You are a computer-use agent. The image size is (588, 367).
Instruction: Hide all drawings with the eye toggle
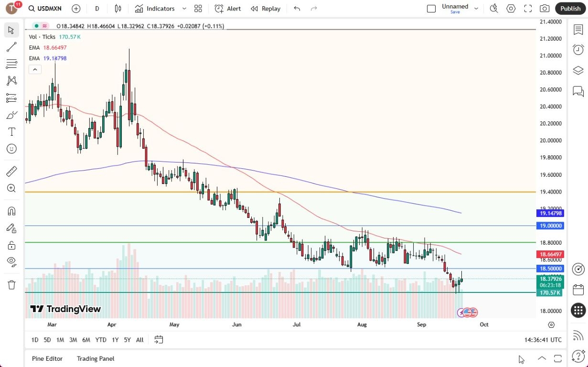click(x=11, y=262)
